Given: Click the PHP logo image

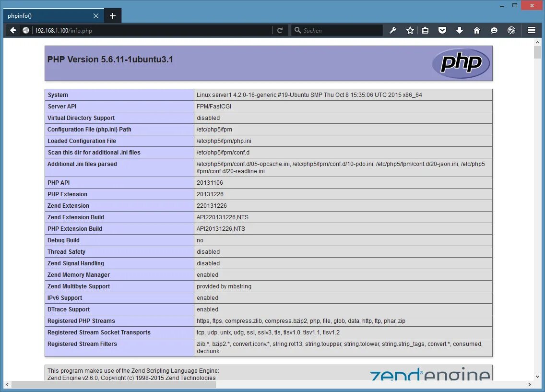Looking at the screenshot, I should 461,63.
